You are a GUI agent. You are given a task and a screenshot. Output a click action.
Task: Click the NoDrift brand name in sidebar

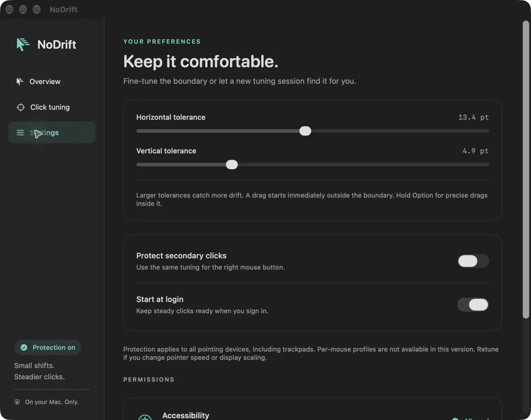point(57,44)
